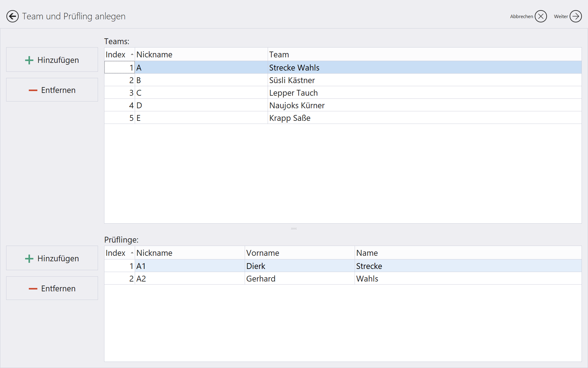The width and height of the screenshot is (588, 368).
Task: Click the Abbrechen cancel X icon
Action: (x=541, y=16)
